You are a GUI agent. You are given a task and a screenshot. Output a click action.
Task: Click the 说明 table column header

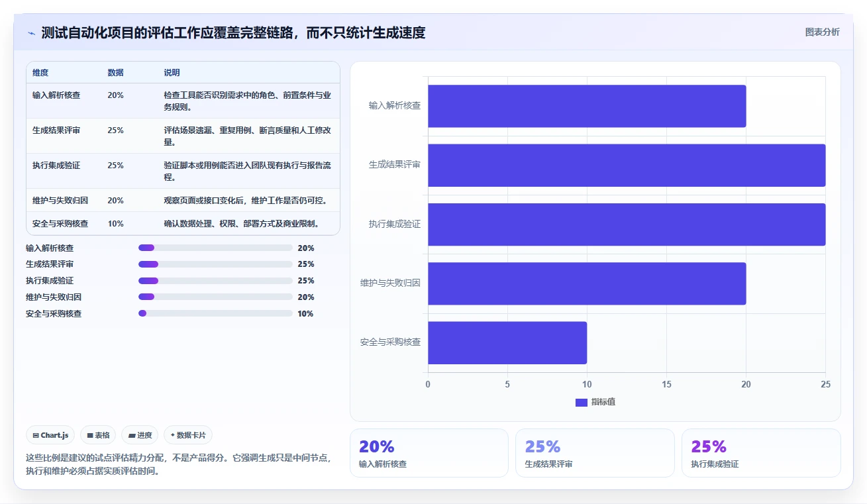pyautogui.click(x=172, y=73)
